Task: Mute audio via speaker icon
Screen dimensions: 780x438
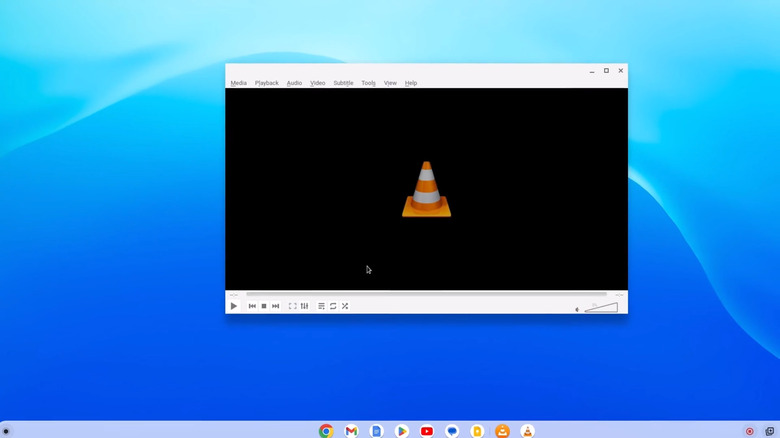Action: [577, 310]
